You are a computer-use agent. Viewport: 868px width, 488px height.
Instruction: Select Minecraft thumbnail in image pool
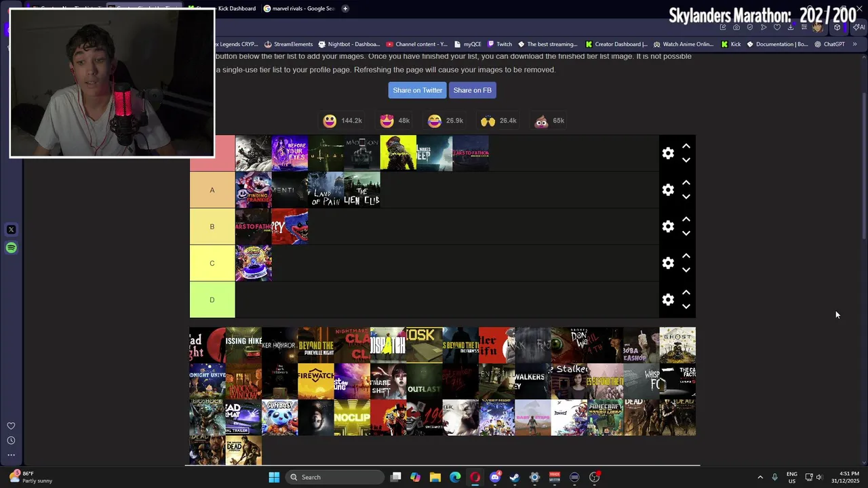pos(605,418)
